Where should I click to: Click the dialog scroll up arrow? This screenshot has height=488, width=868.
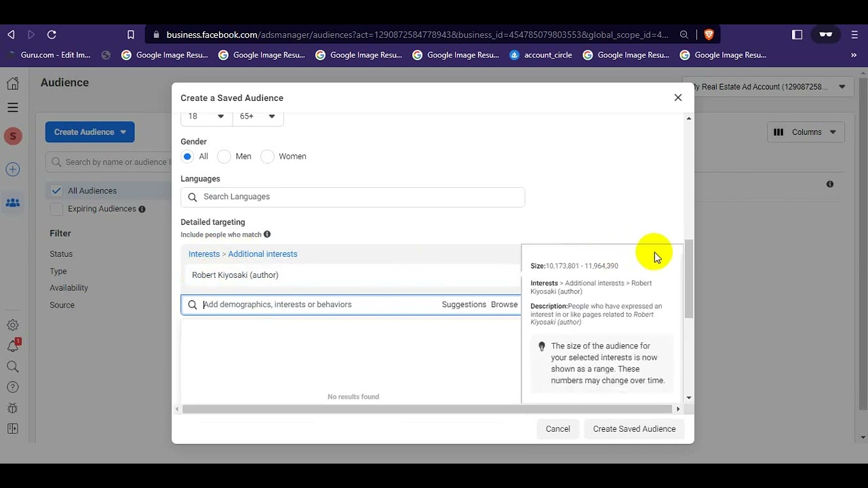point(689,119)
